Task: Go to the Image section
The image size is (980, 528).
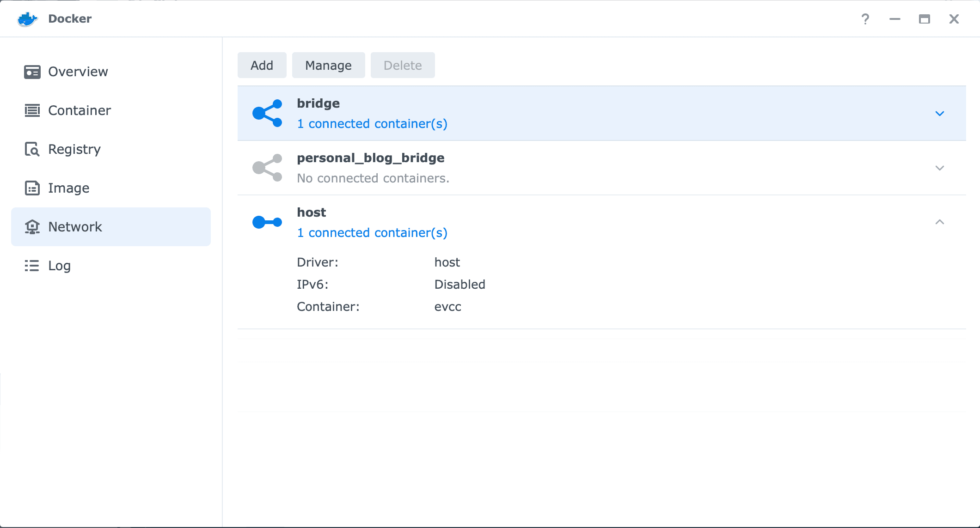Action: click(68, 188)
